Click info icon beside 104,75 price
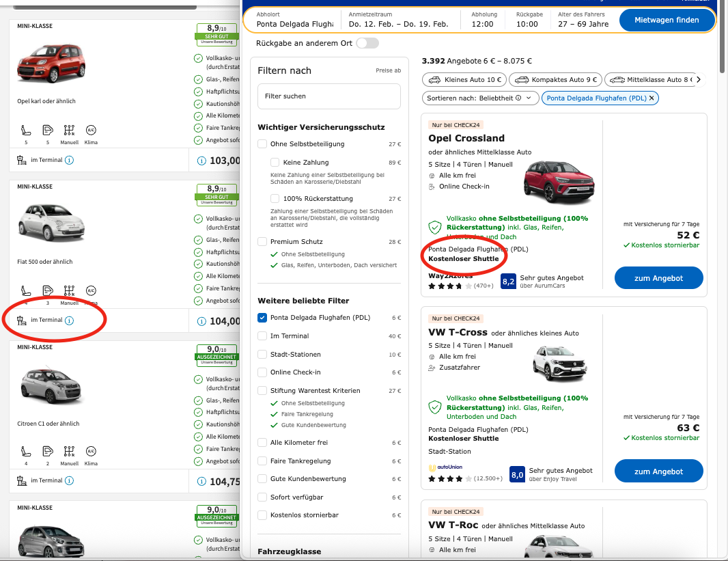Viewport: 728px width, 561px height. pos(201,482)
